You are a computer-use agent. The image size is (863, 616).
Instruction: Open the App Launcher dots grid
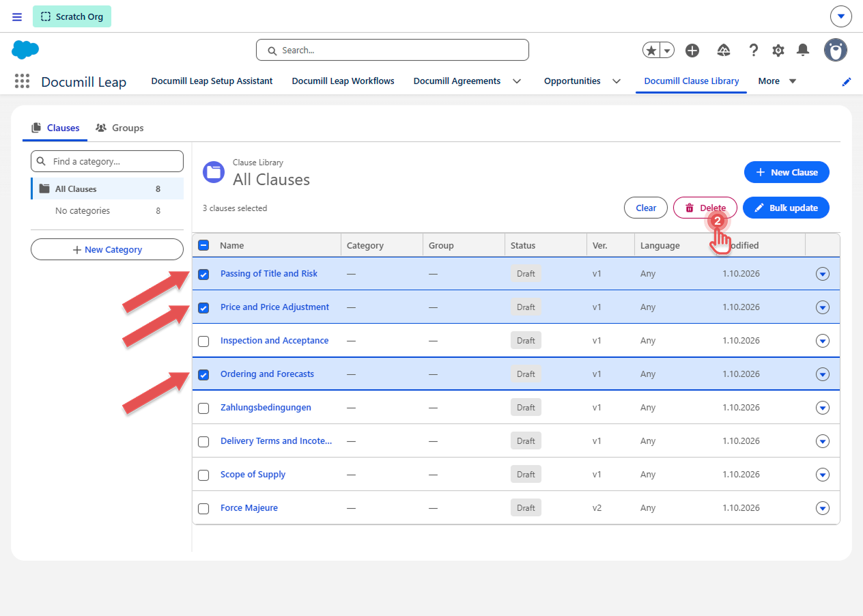coord(23,81)
